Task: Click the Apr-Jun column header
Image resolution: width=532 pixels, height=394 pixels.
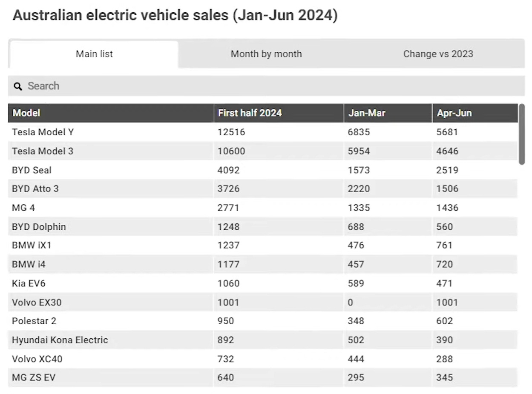Action: pyautogui.click(x=454, y=113)
